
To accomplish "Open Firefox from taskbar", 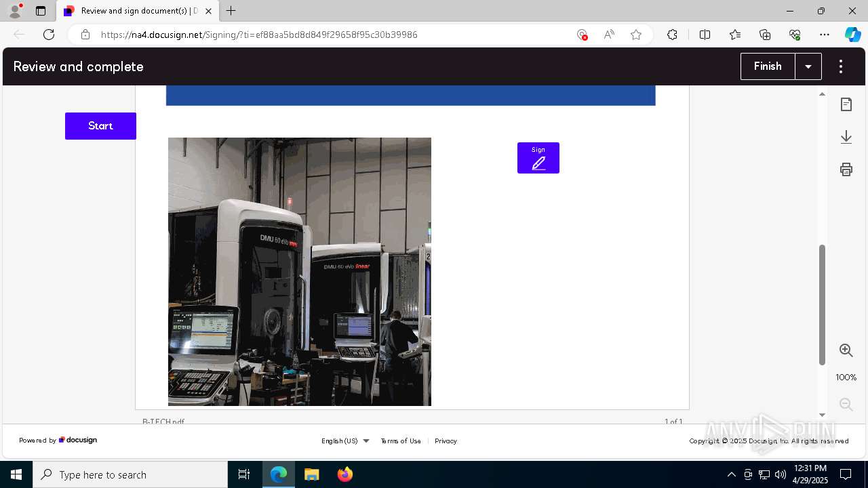I will [344, 474].
